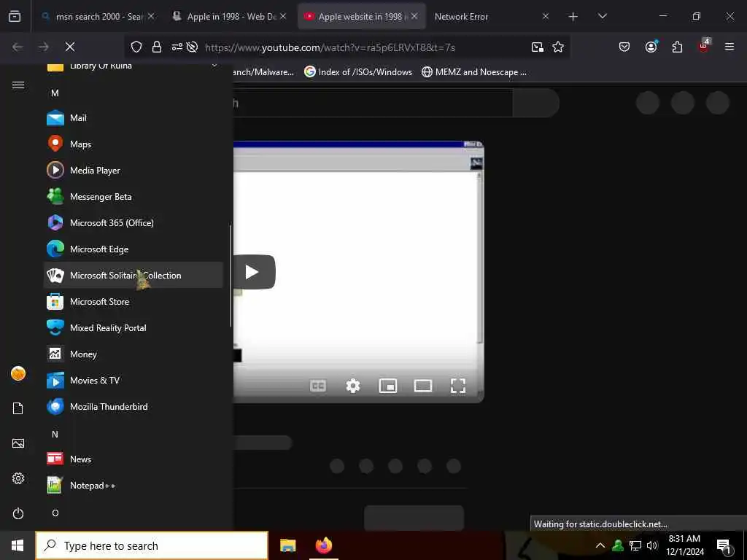747x560 pixels.
Task: Select the Apple website in 1998 tab
Action: coord(361,17)
